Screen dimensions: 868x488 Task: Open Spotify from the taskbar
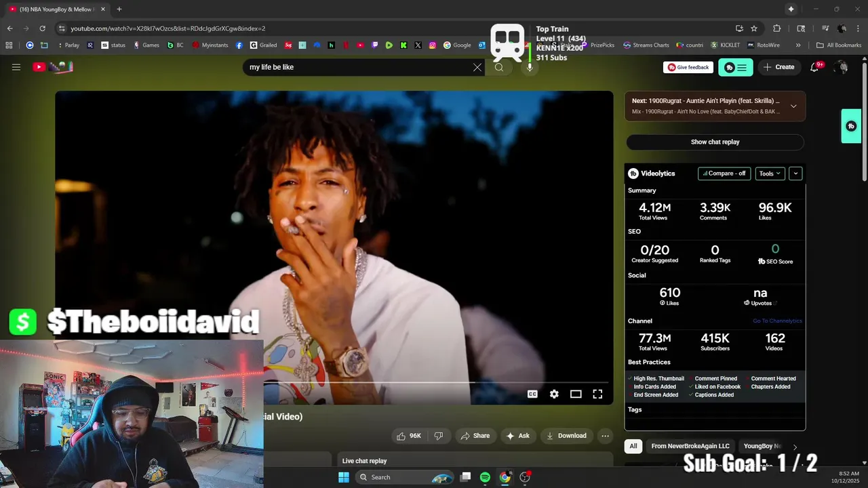485,477
